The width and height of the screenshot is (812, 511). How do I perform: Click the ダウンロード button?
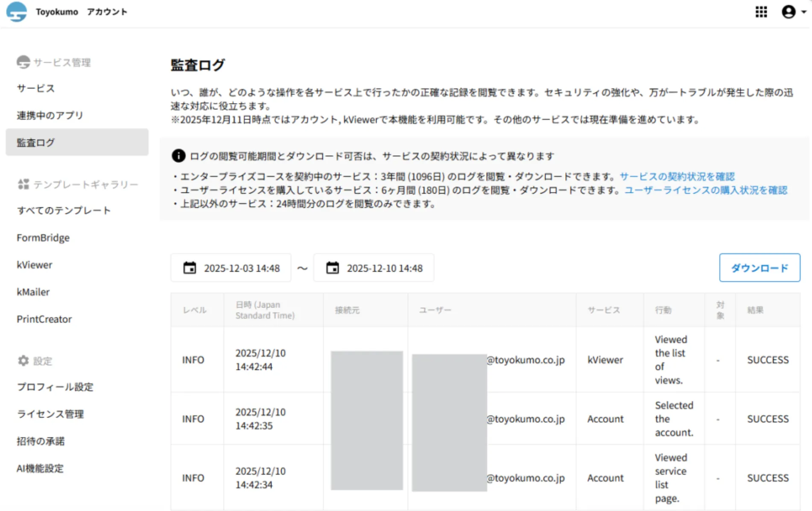click(759, 268)
